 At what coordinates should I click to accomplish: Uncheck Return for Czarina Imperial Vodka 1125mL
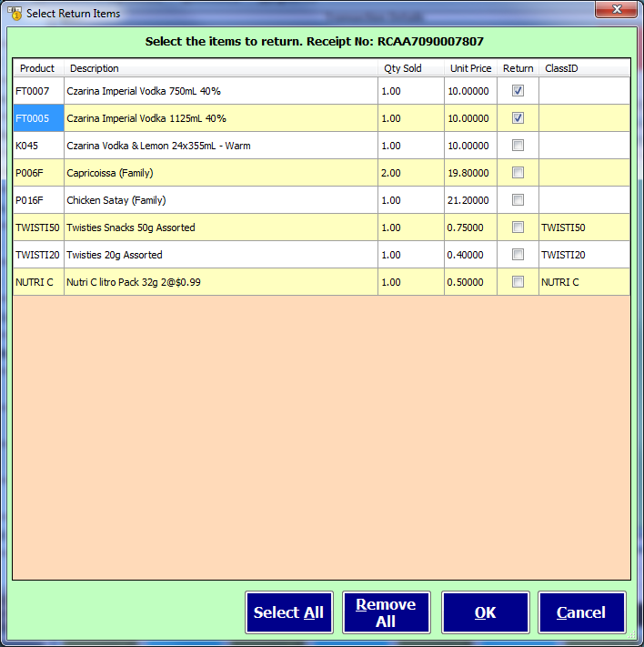click(x=518, y=118)
